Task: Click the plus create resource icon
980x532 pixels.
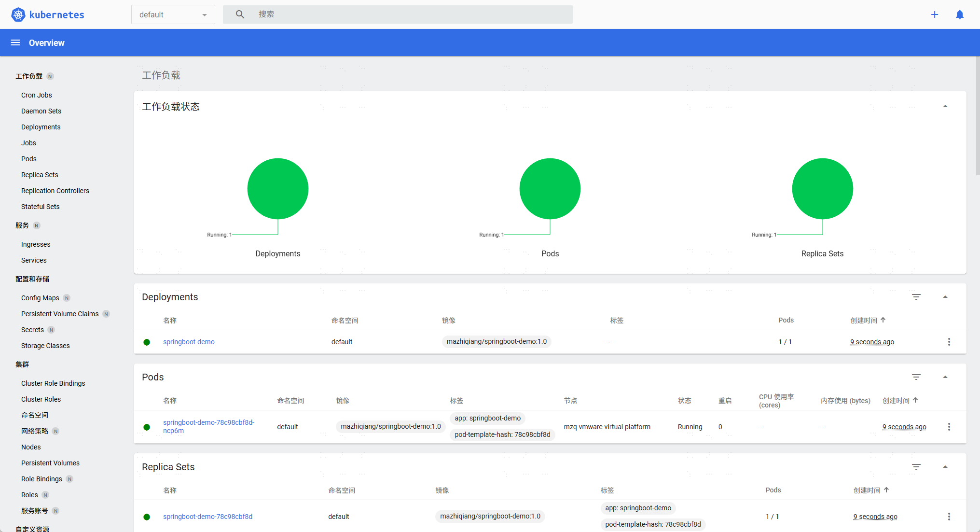Action: point(935,14)
